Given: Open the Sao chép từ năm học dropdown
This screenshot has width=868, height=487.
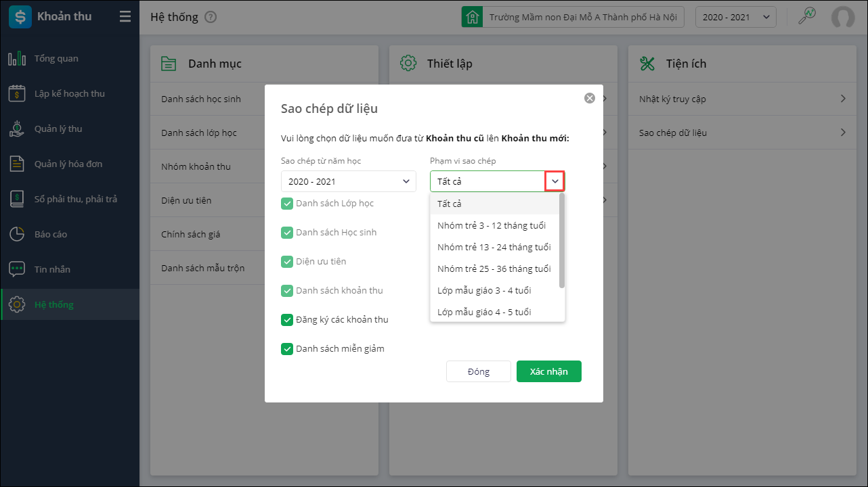Looking at the screenshot, I should tap(349, 181).
